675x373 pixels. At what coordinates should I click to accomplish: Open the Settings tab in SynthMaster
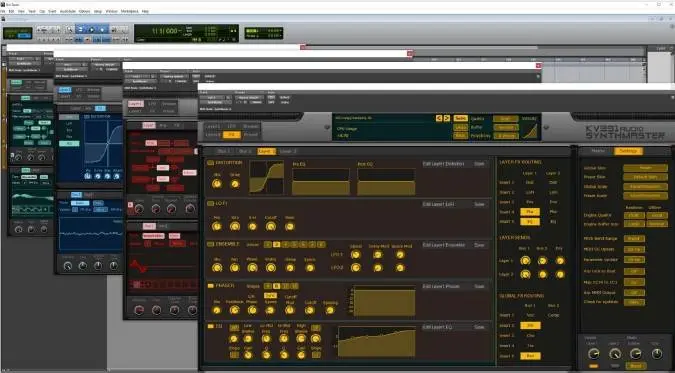[x=628, y=151]
